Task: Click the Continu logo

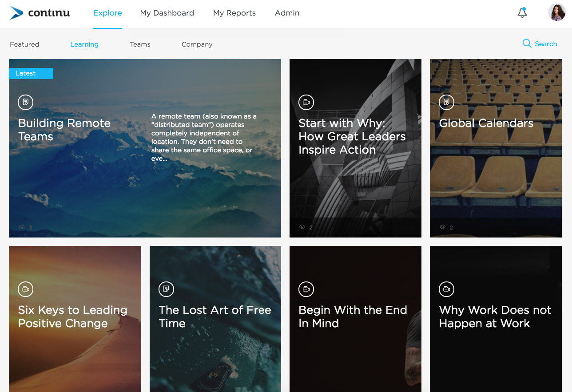Action: point(40,13)
